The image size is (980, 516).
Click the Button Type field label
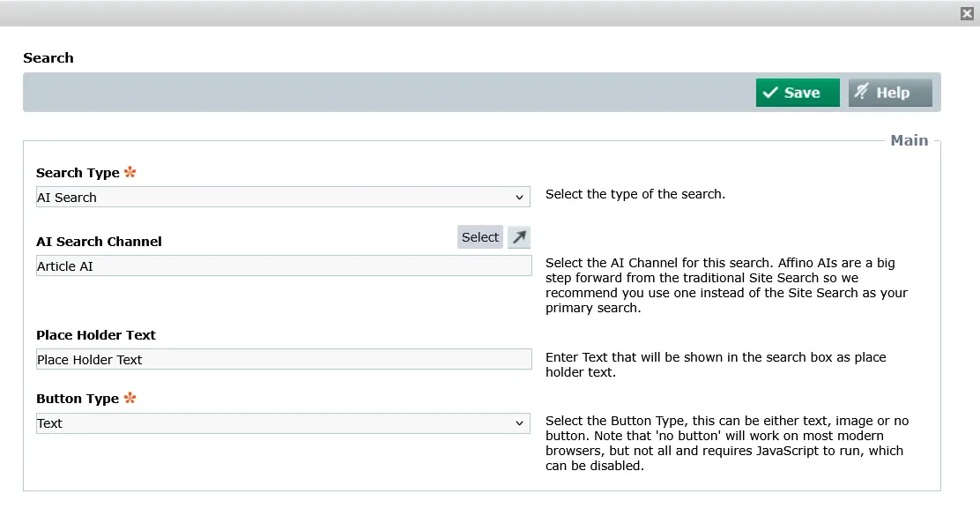pos(78,399)
